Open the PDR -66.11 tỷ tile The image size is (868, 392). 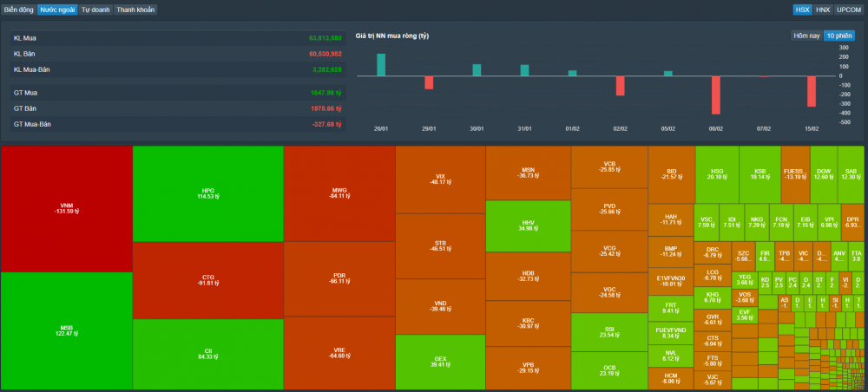click(339, 278)
